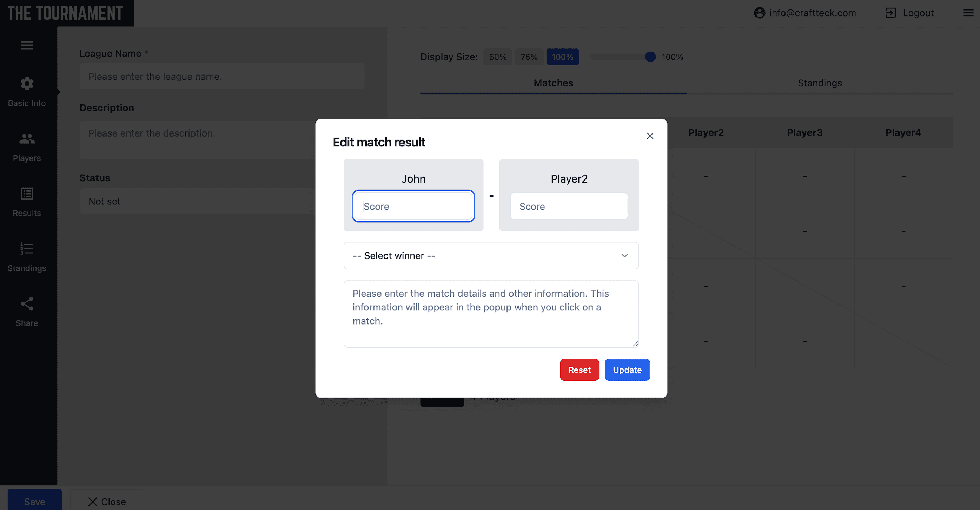
Task: Open the Results sidebar icon
Action: coord(27,194)
